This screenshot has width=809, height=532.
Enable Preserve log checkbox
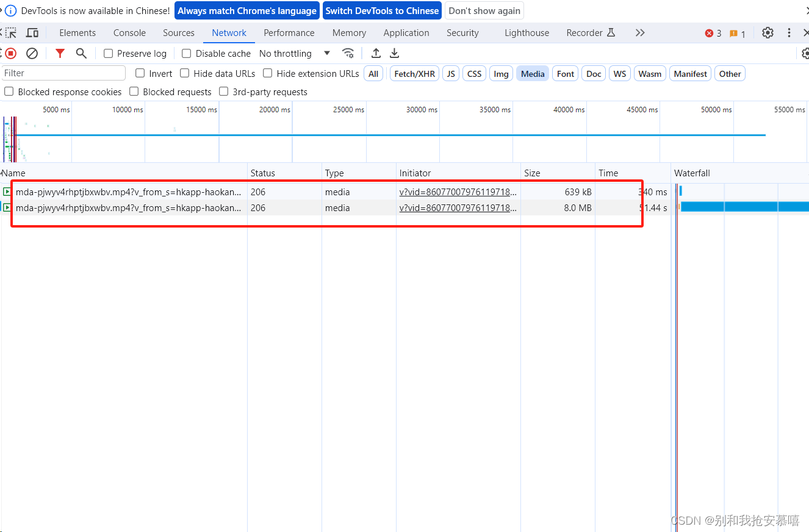109,54
